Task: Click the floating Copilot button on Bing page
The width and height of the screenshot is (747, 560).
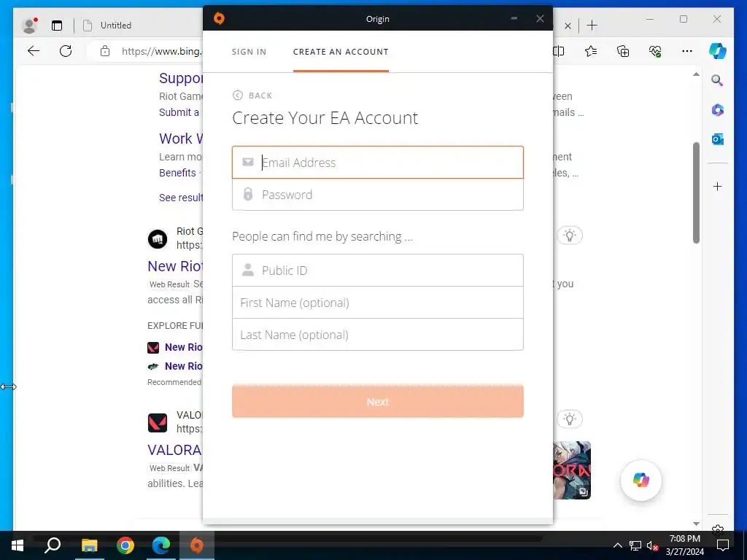Action: click(x=641, y=480)
